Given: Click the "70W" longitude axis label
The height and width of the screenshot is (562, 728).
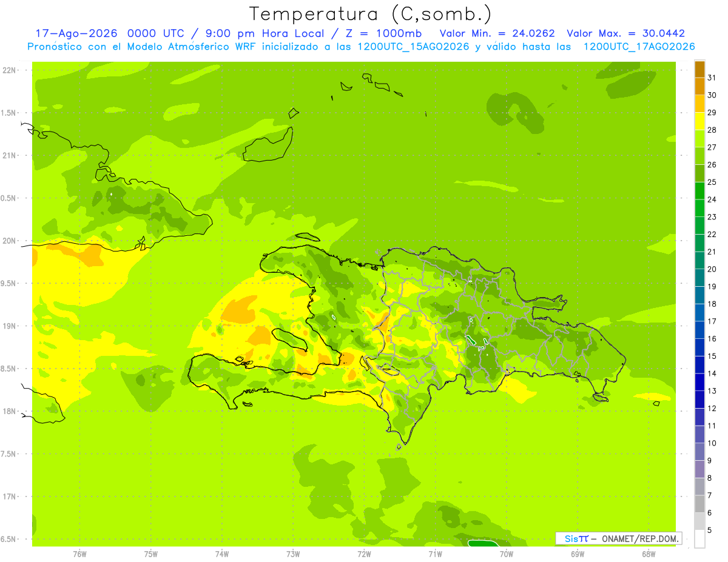Looking at the screenshot, I should click(507, 554).
